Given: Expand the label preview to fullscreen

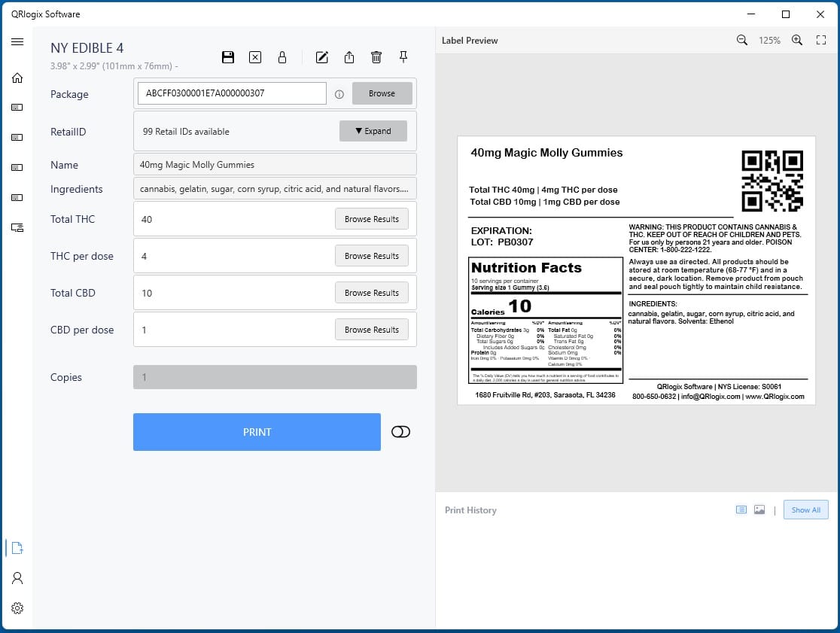Looking at the screenshot, I should coord(821,41).
